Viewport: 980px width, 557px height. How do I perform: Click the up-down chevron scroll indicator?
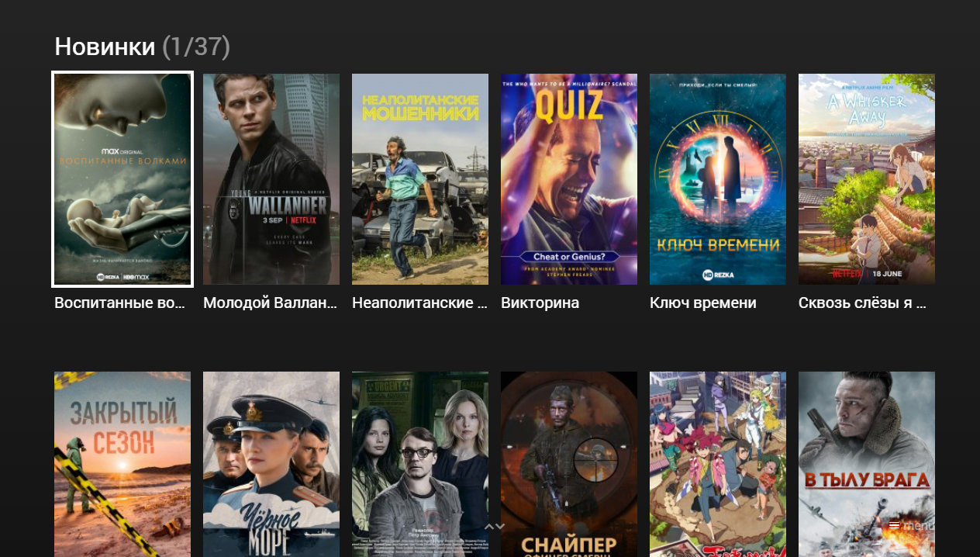(495, 526)
